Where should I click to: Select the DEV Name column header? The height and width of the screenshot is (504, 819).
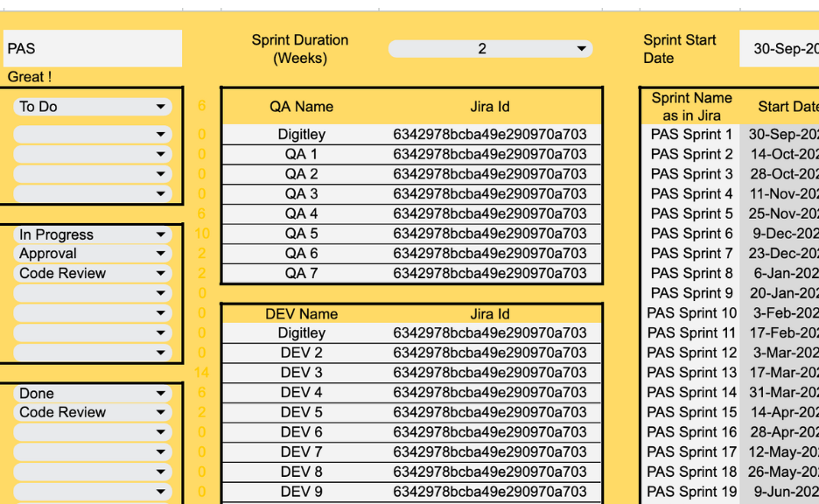click(301, 313)
